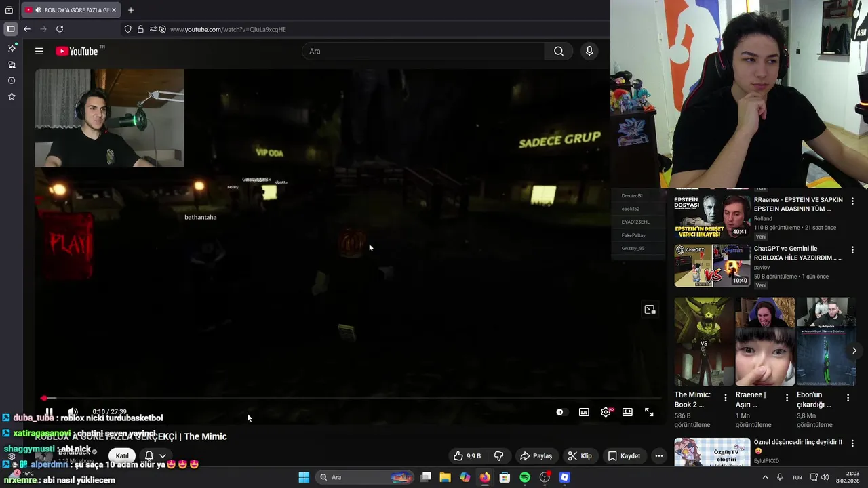Open History in Firefox sidebar
The image size is (868, 488).
(12, 81)
